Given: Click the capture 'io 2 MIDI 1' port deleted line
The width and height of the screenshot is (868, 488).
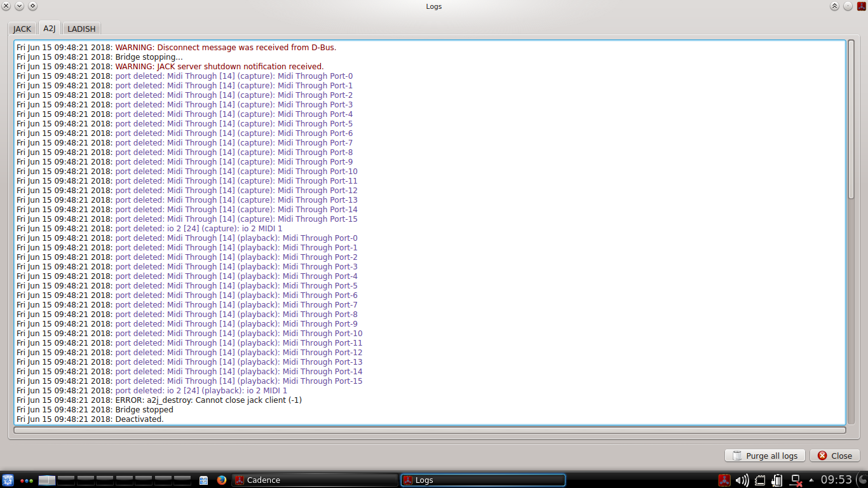Looking at the screenshot, I should pyautogui.click(x=149, y=229).
